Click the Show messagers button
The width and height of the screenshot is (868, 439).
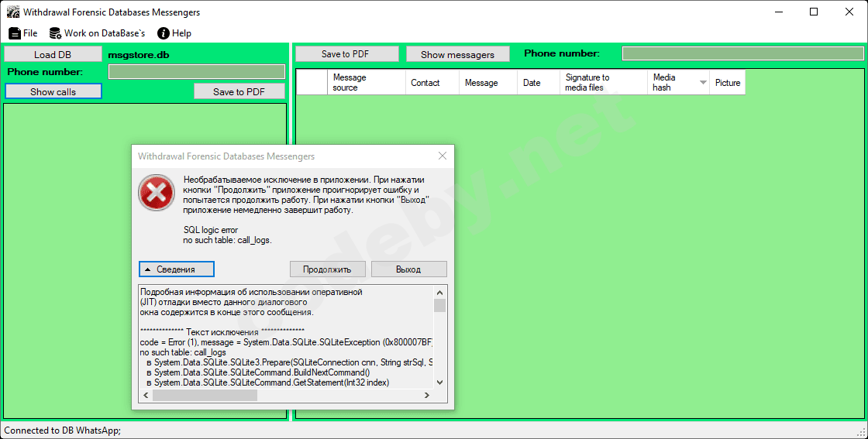[458, 54]
